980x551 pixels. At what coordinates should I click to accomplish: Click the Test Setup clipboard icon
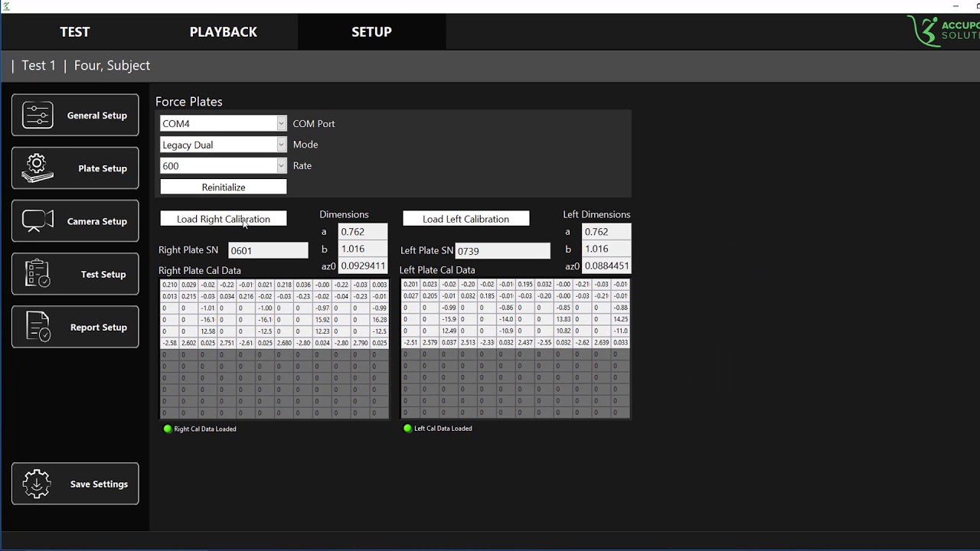[x=38, y=273]
